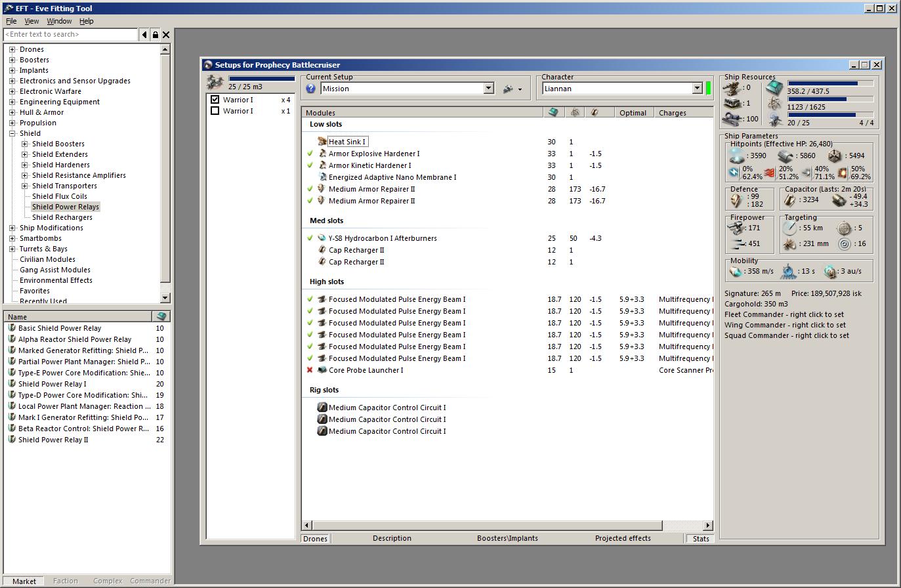Click the Y-S8 Hydrocarbon Afterburners green checkmark
901x588 pixels.
click(310, 238)
